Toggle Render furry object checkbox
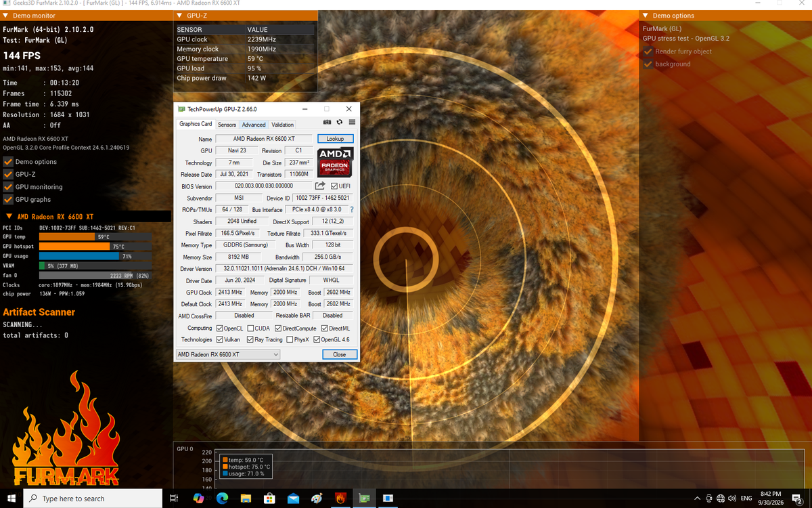 [x=648, y=51]
